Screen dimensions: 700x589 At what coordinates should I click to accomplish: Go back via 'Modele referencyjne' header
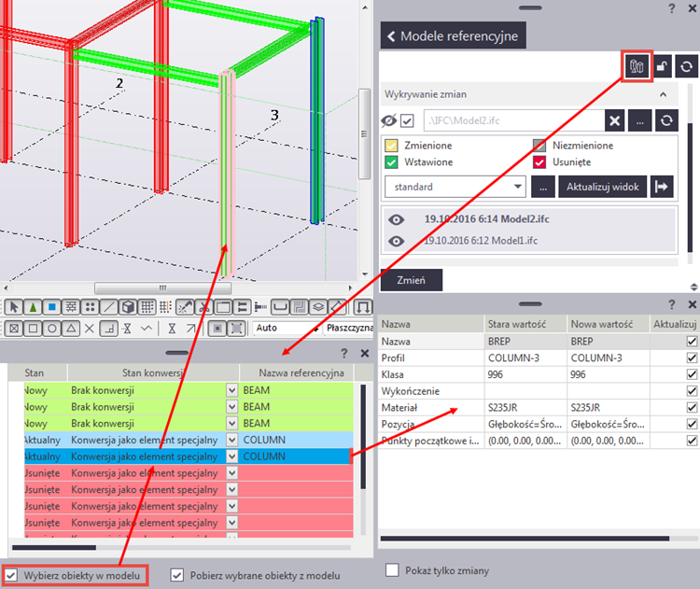(x=454, y=36)
